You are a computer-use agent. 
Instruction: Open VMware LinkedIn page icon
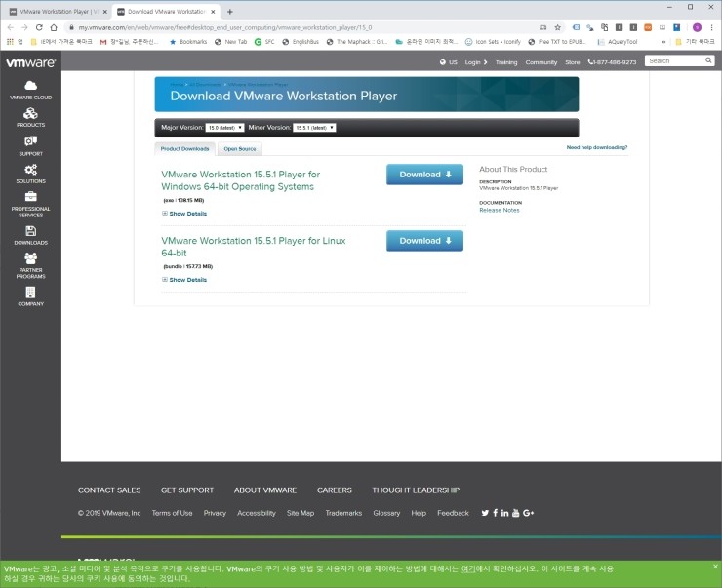click(x=505, y=513)
